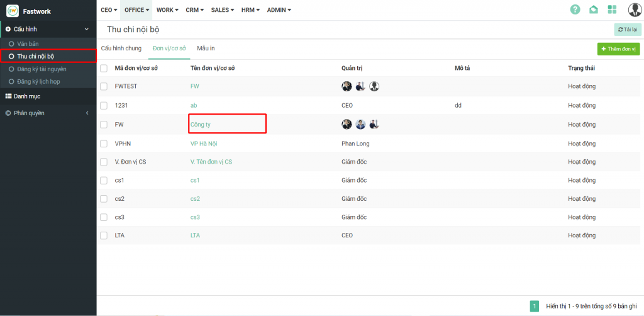Click the Fastwork logo icon

point(13,11)
